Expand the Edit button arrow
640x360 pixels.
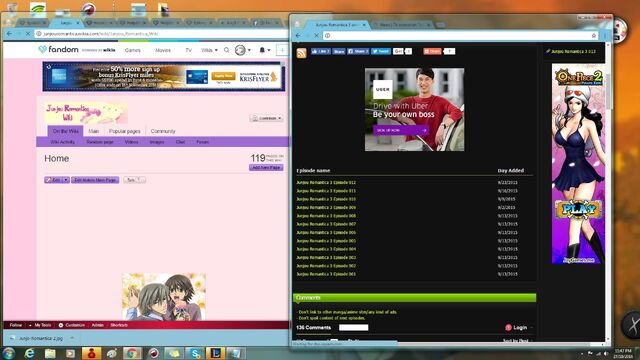[x=66, y=180]
